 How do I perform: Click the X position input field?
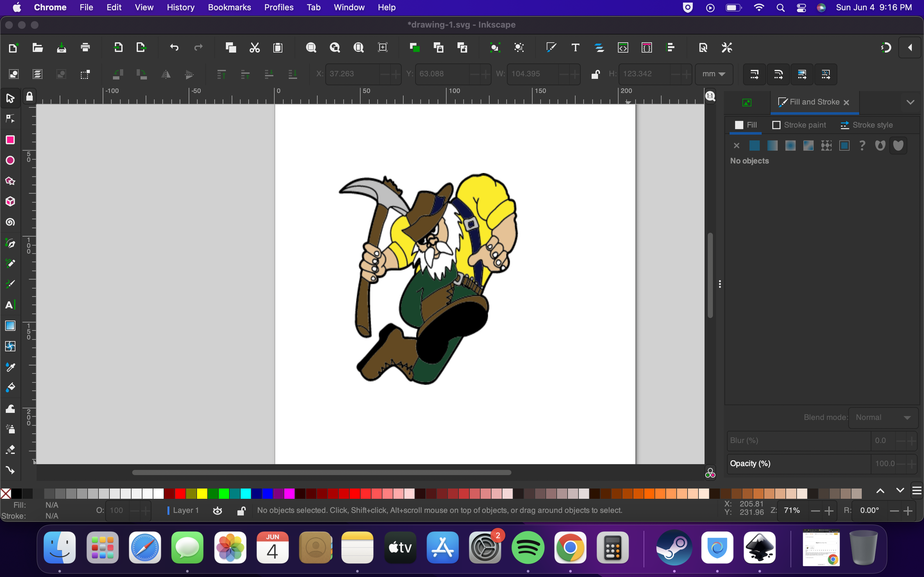point(352,74)
